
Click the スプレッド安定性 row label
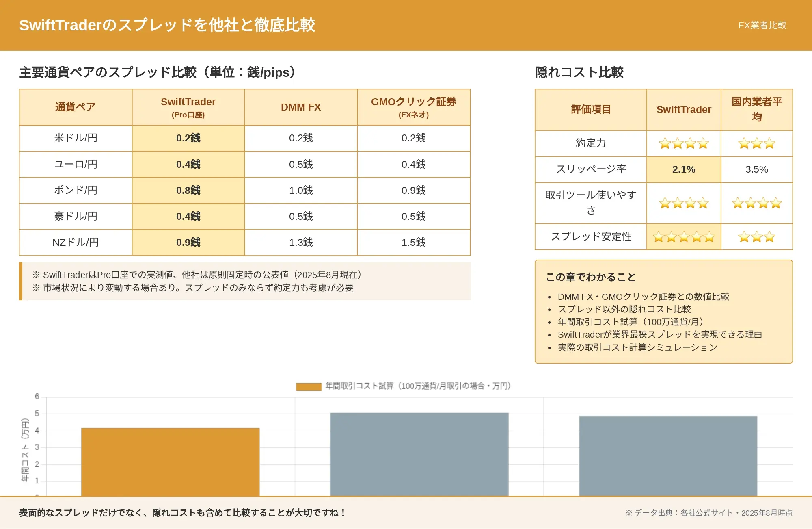pos(591,236)
